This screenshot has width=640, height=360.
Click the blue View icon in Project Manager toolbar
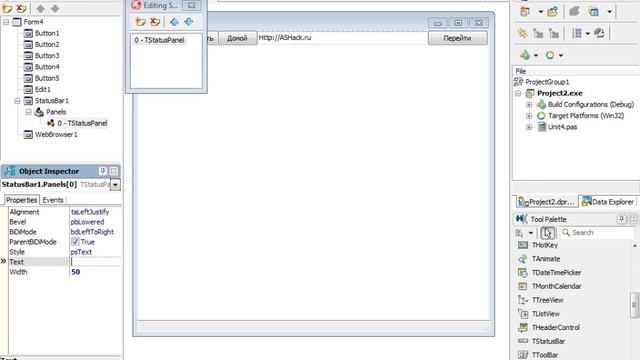pyautogui.click(x=594, y=11)
